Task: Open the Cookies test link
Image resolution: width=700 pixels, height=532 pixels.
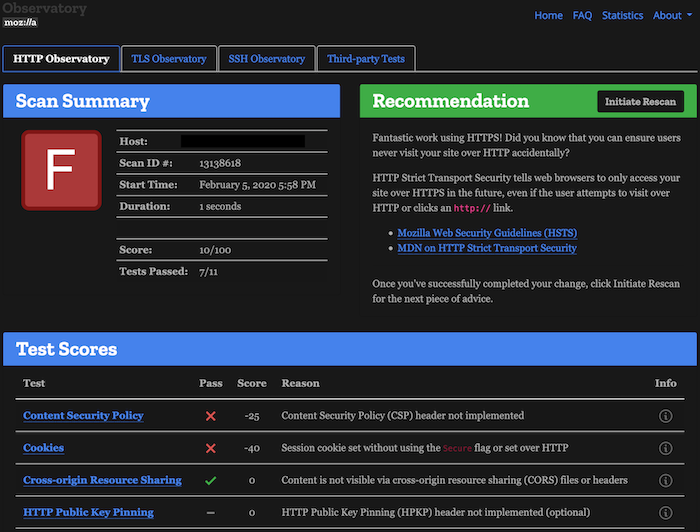Action: coord(43,448)
